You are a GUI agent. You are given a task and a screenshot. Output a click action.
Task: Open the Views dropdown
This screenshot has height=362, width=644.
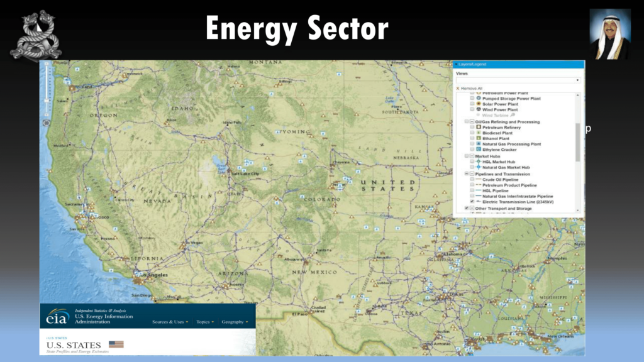click(x=518, y=80)
